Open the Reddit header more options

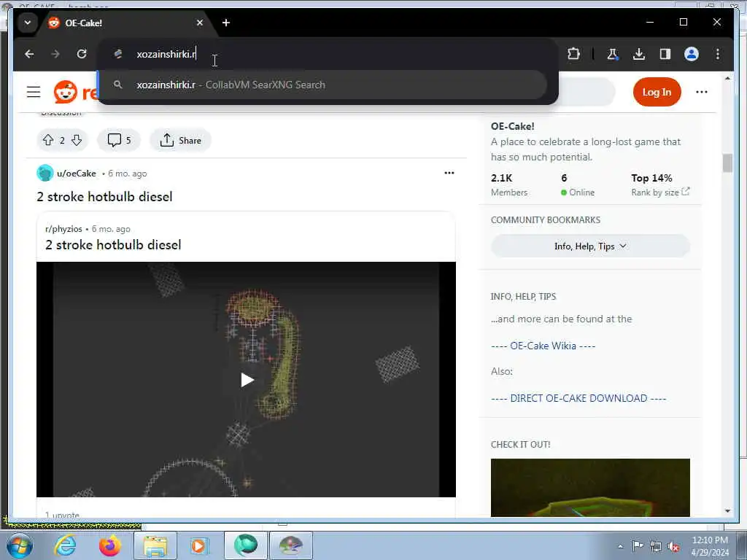click(701, 92)
